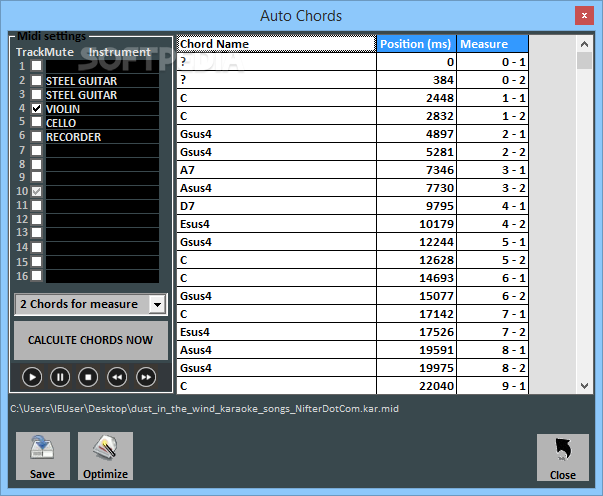
Task: Select Esus4 chord at position 10179
Action: coord(276,224)
